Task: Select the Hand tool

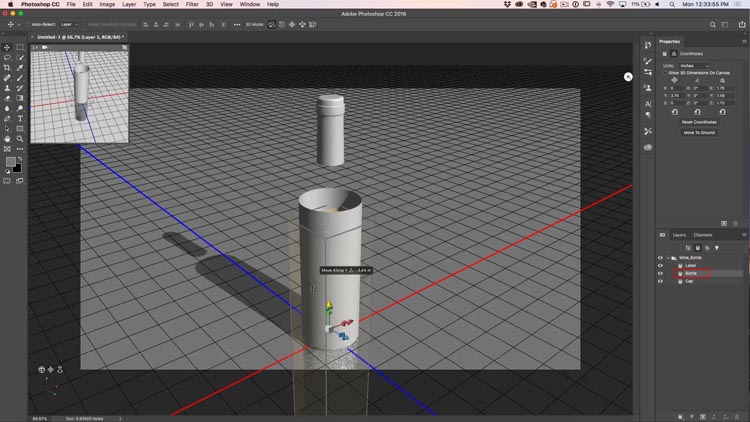Action: (x=7, y=139)
